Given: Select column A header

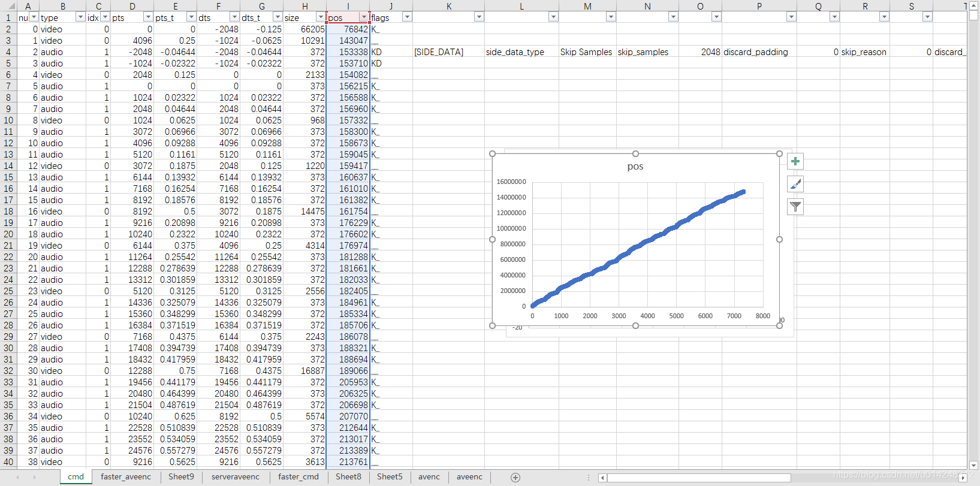Looking at the screenshot, I should pos(28,6).
